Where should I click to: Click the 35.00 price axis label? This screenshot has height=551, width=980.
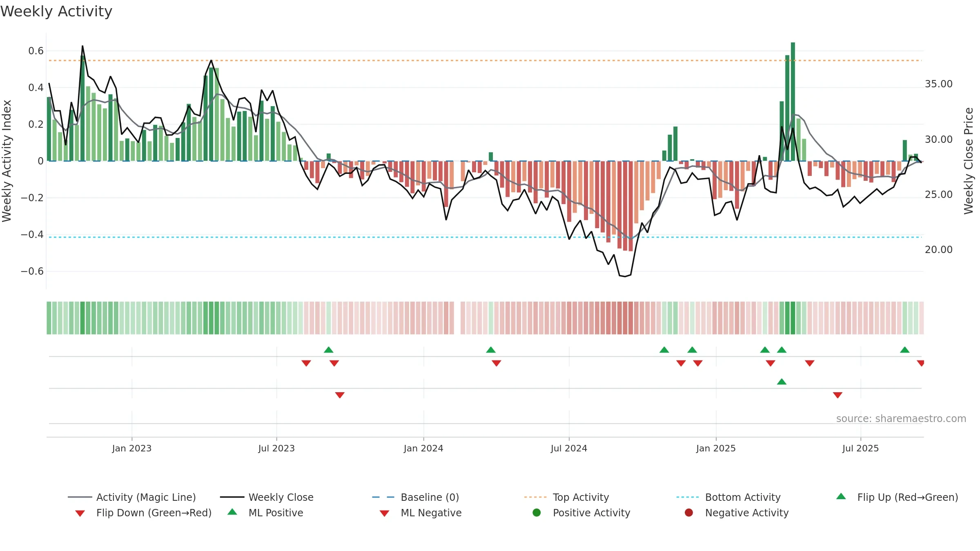(x=939, y=84)
